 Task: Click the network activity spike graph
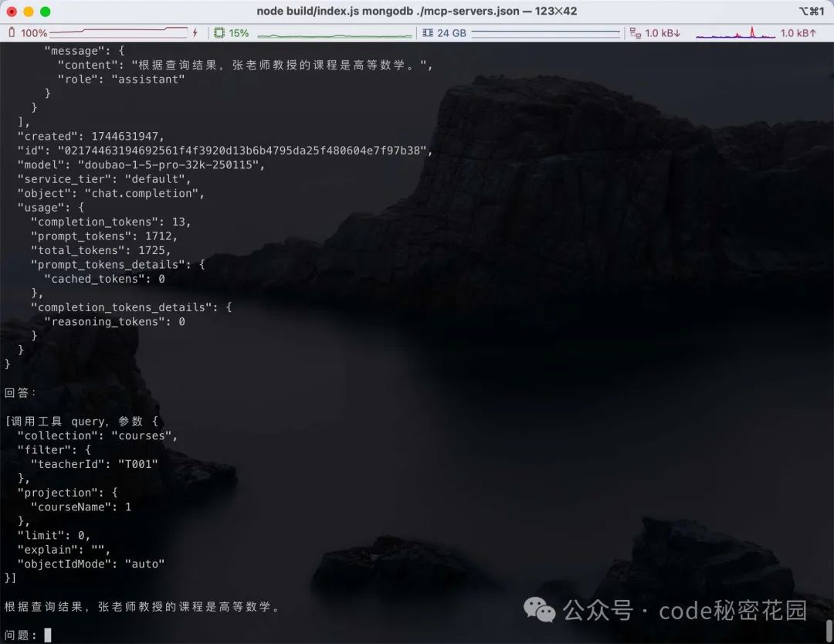pyautogui.click(x=736, y=33)
